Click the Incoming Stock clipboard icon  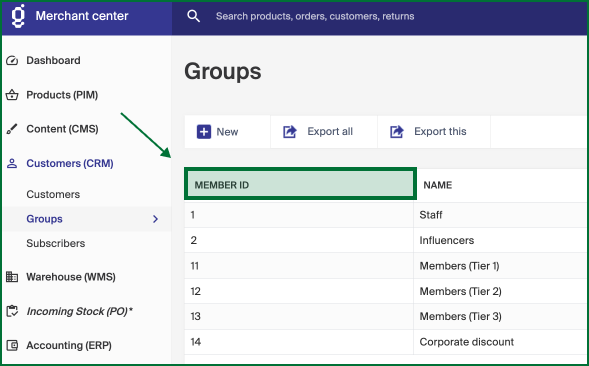(x=12, y=311)
